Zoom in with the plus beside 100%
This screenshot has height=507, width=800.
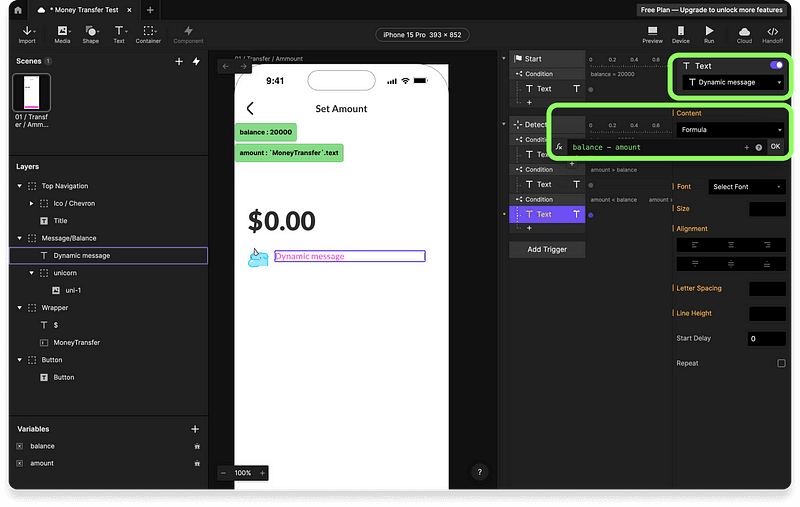[x=262, y=473]
